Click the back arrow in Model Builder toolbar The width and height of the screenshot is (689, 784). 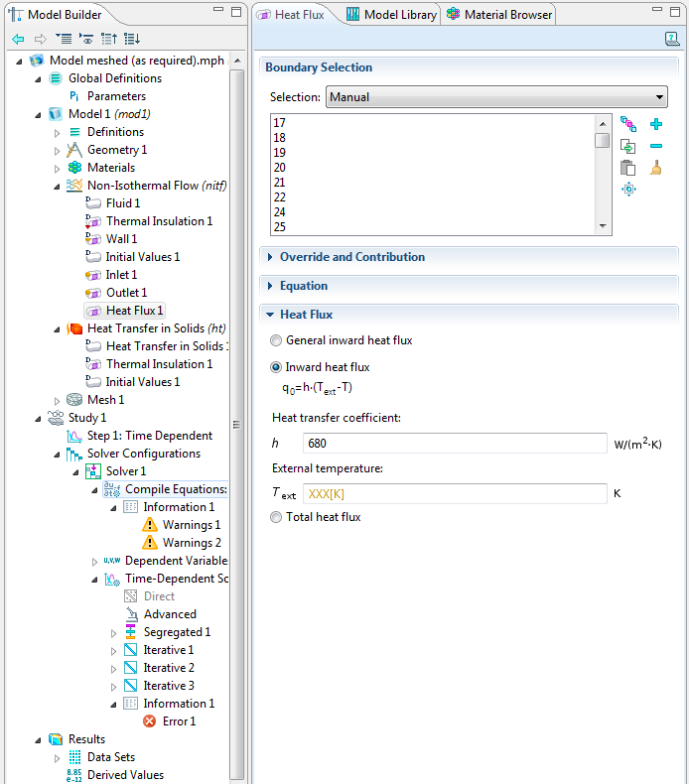(x=18, y=39)
